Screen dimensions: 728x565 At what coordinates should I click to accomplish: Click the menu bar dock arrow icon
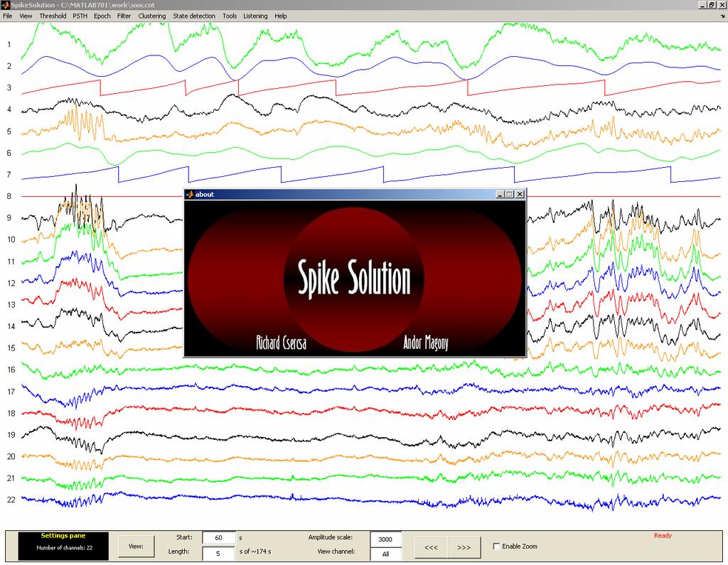[x=723, y=16]
